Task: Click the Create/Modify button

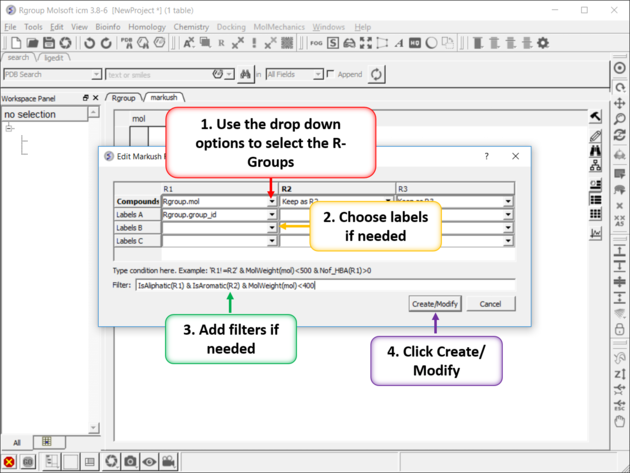Action: (435, 304)
